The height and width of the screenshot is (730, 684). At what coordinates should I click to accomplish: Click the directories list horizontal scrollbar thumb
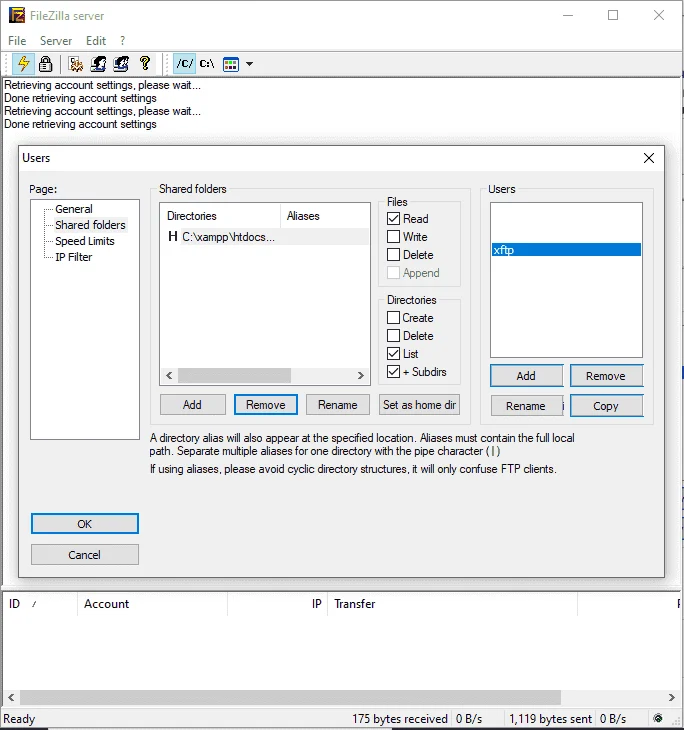click(234, 375)
